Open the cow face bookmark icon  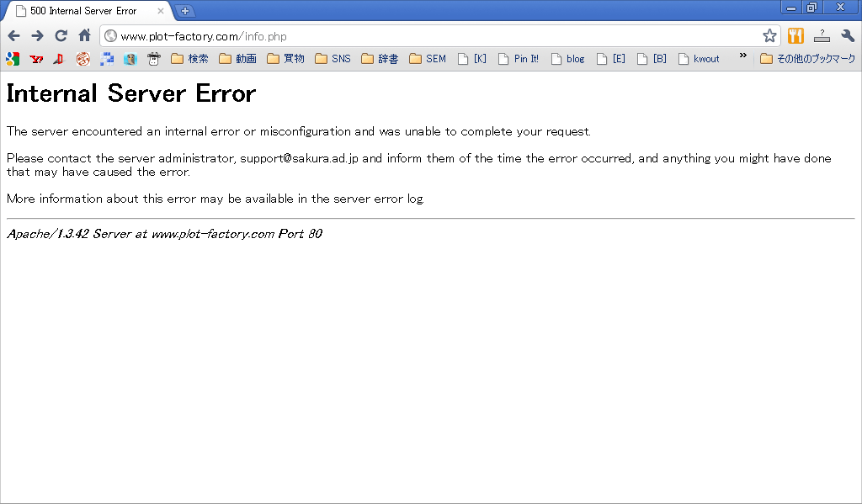click(x=154, y=59)
